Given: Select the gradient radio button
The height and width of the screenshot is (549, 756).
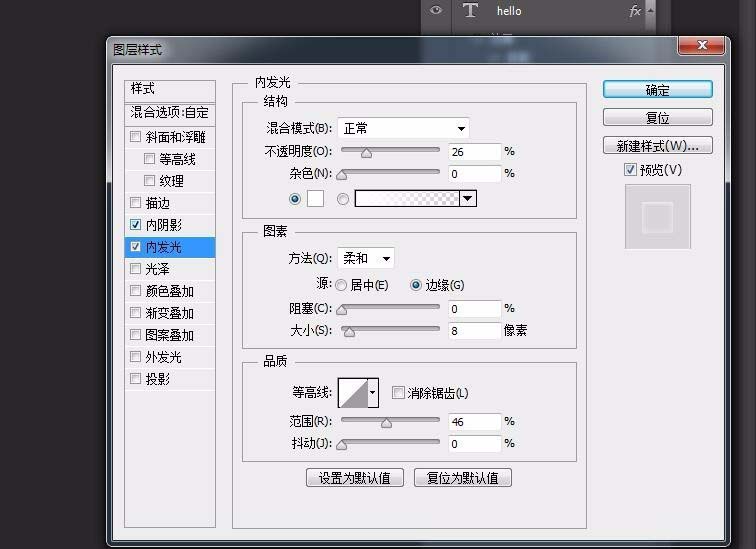Looking at the screenshot, I should (343, 199).
